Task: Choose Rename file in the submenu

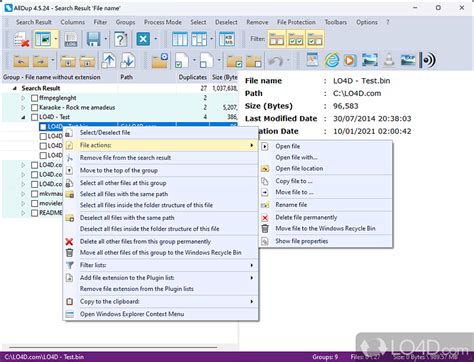Action: [x=326, y=205]
